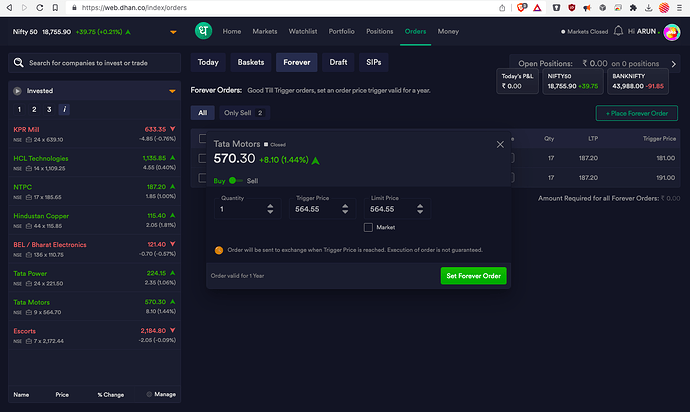This screenshot has width=690, height=412.
Task: Switch to the Baskets tab
Action: click(x=251, y=62)
